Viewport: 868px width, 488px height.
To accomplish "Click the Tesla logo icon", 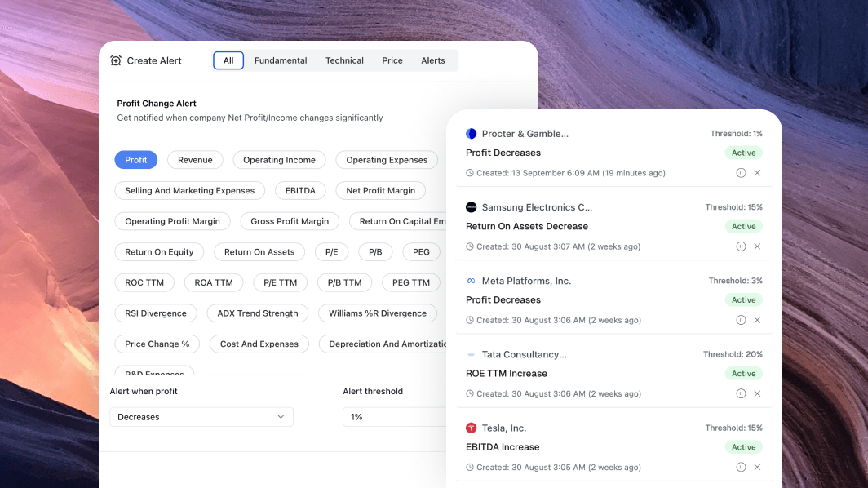I will (471, 428).
